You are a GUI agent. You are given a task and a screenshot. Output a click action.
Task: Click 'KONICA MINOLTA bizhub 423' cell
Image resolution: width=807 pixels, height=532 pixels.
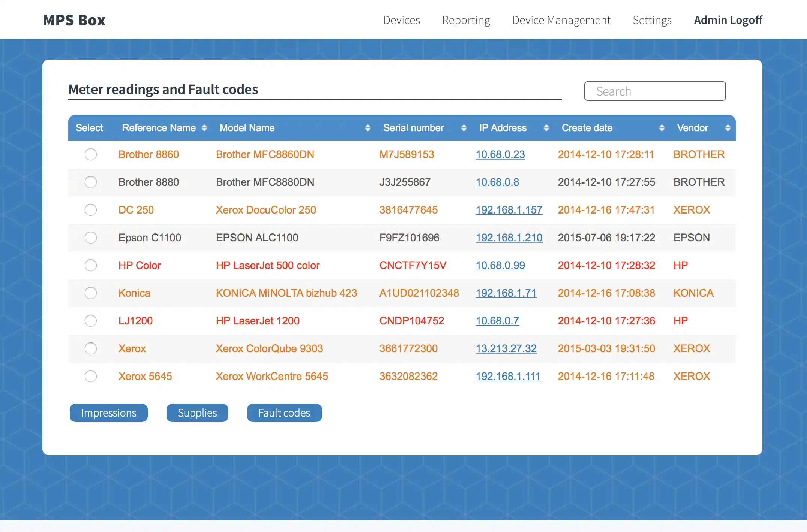pyautogui.click(x=286, y=293)
